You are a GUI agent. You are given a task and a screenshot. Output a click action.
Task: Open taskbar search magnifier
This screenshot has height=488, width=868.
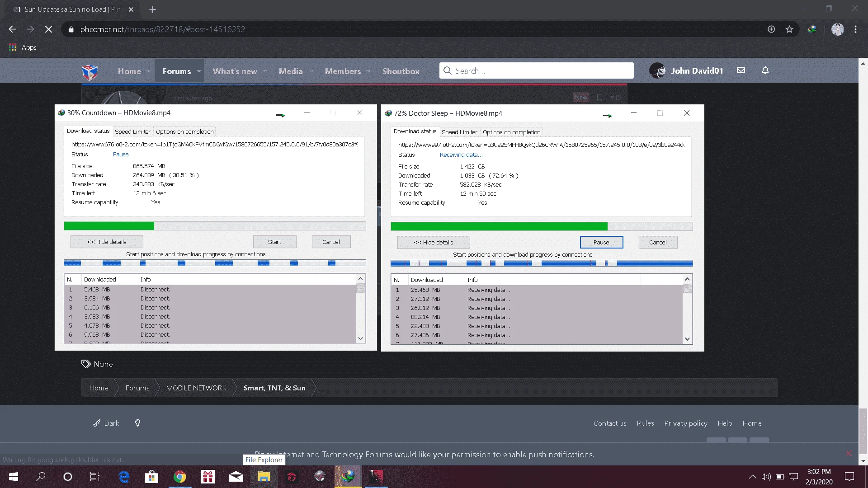pyautogui.click(x=41, y=477)
